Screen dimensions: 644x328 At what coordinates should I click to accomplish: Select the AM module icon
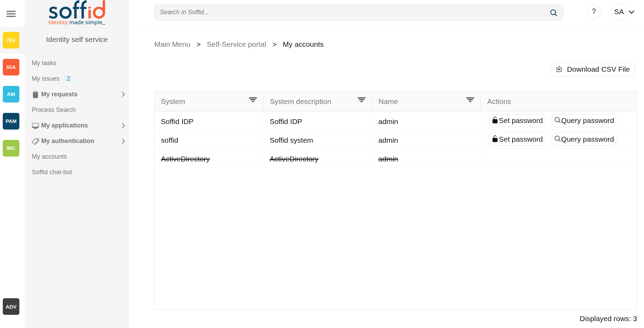click(11, 94)
